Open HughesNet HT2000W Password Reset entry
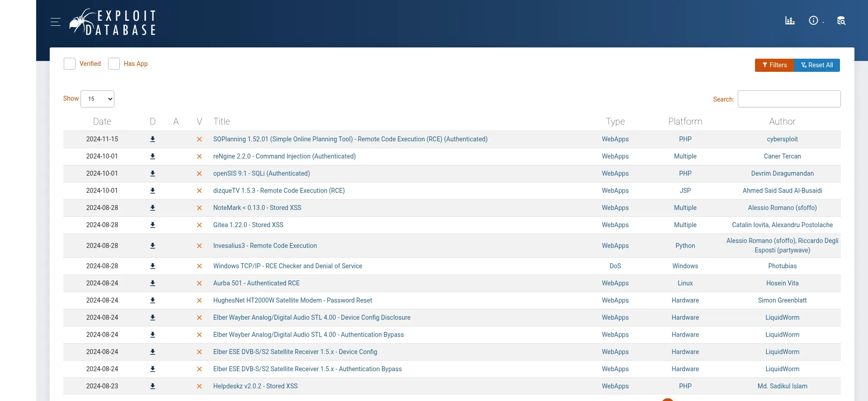The width and height of the screenshot is (868, 401). click(x=292, y=301)
